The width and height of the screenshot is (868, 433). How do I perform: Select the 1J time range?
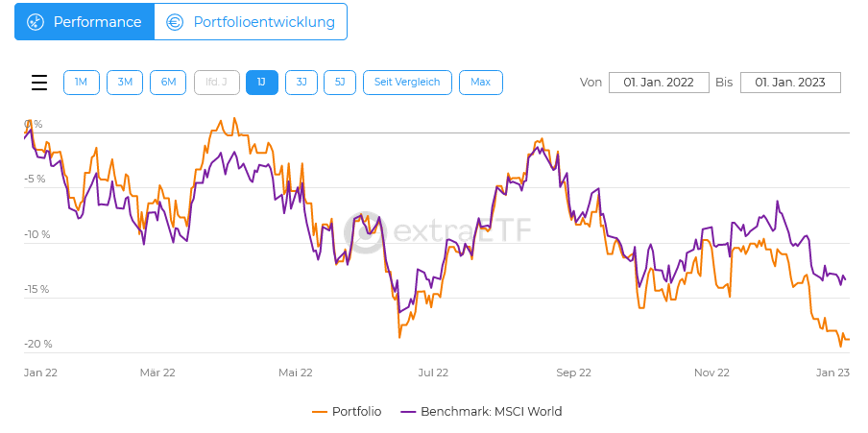(261, 83)
